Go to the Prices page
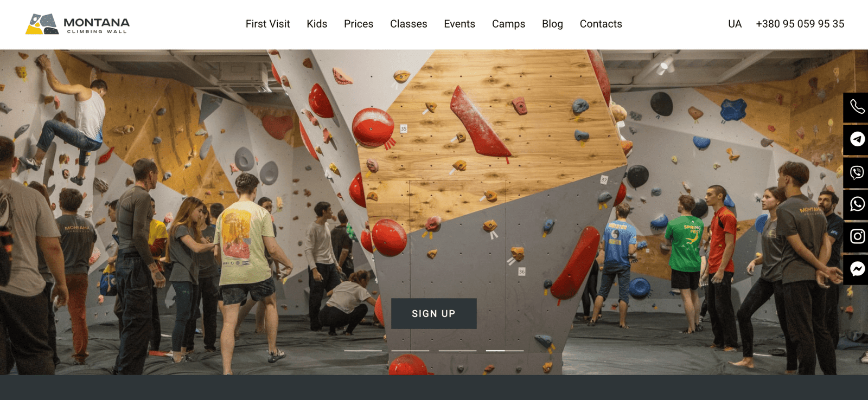Viewport: 868px width, 400px height. coord(359,24)
